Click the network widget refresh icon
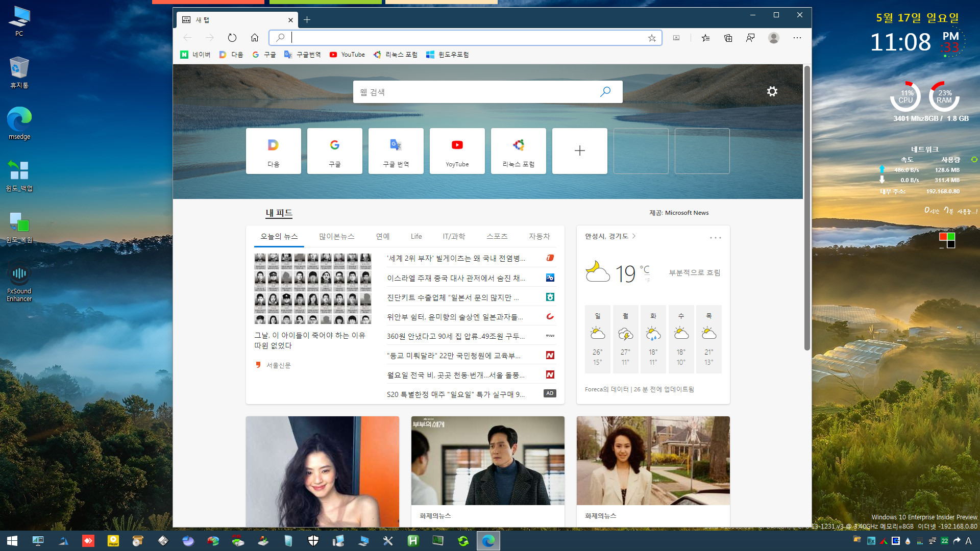980x551 pixels. pos(974,160)
